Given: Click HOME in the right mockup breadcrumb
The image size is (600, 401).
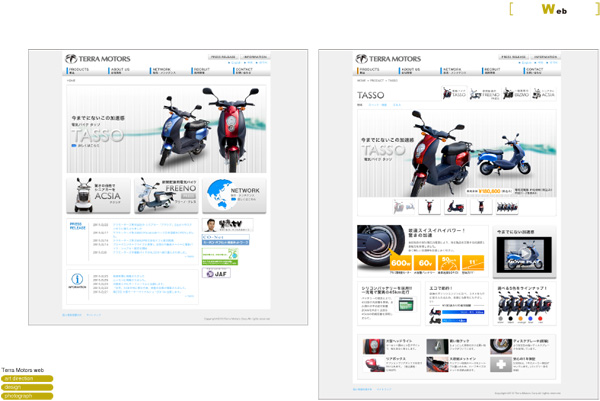Looking at the screenshot, I should click(361, 81).
